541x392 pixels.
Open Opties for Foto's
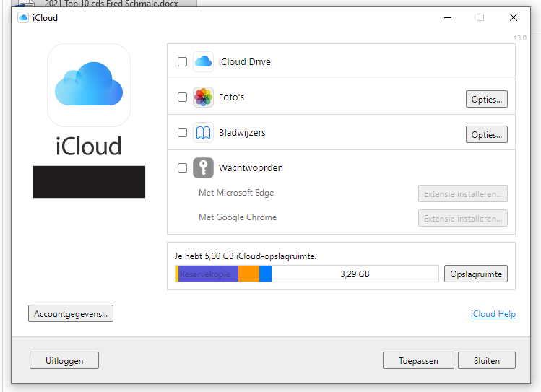[x=487, y=100]
